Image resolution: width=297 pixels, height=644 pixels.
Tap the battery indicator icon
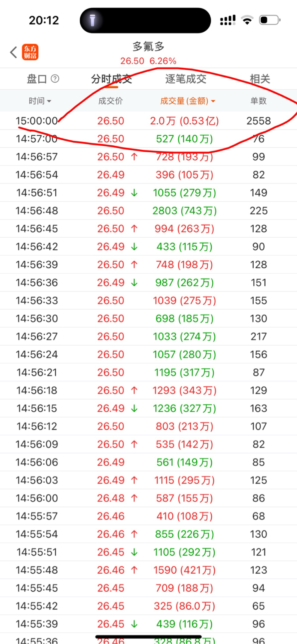270,20
